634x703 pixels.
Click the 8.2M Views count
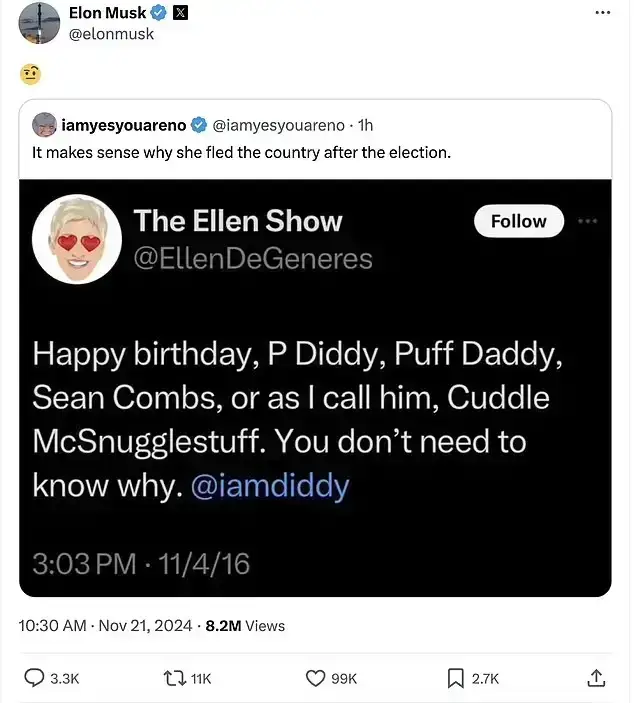click(x=245, y=626)
